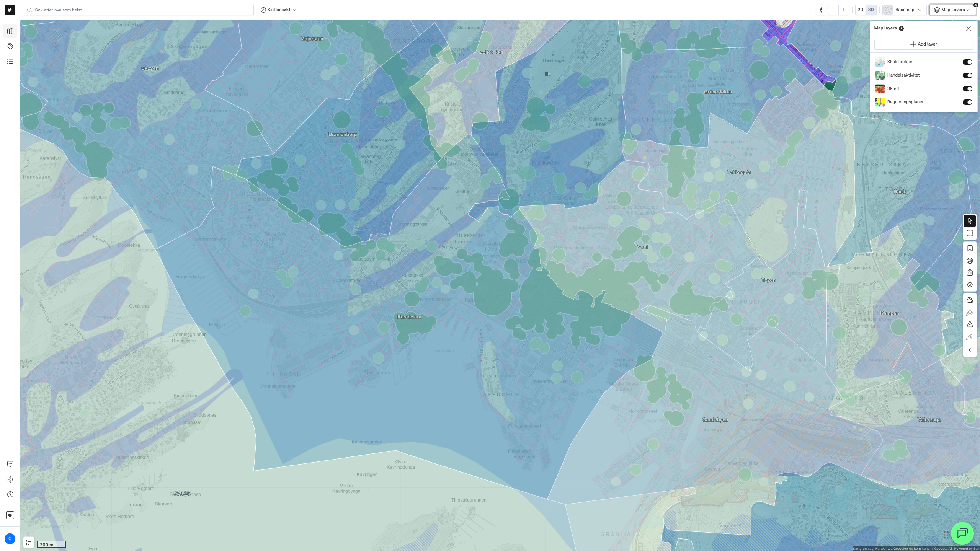Click the Gamlebyen map label

click(715, 420)
